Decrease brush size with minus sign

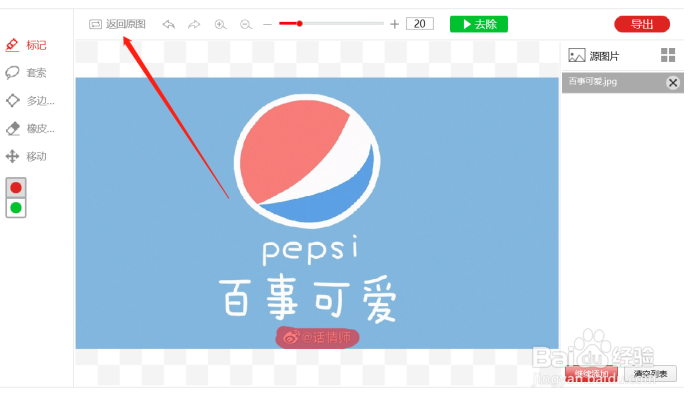pos(267,24)
